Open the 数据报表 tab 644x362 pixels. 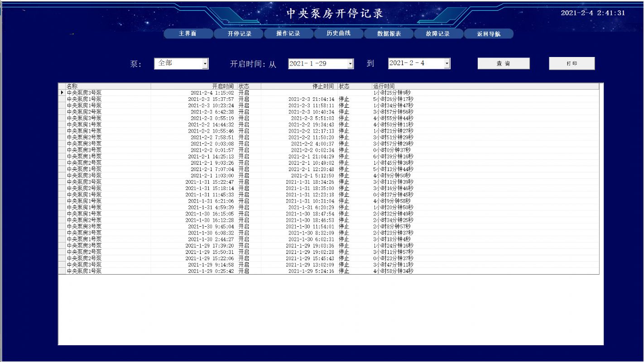point(389,33)
